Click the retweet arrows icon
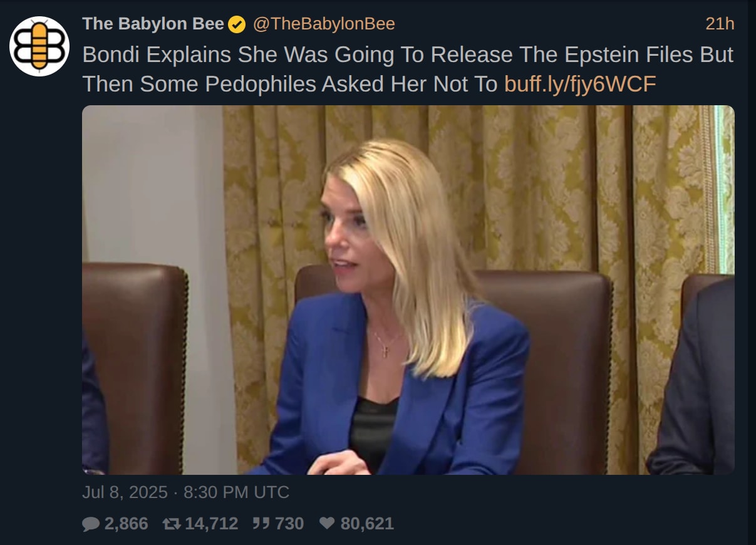Viewport: 756px width, 545px height. click(171, 524)
